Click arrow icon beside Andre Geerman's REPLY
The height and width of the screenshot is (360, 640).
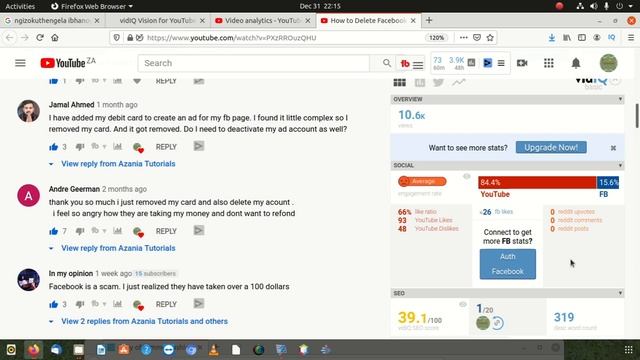pos(199,231)
